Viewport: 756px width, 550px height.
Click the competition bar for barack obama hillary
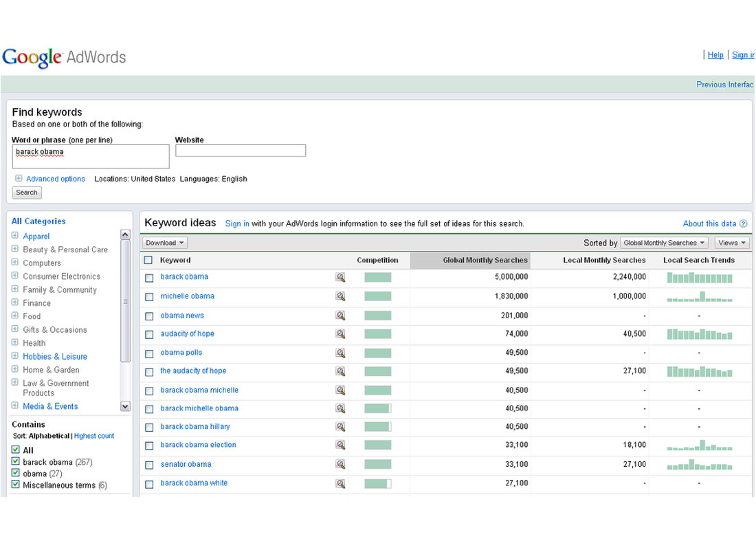click(378, 427)
